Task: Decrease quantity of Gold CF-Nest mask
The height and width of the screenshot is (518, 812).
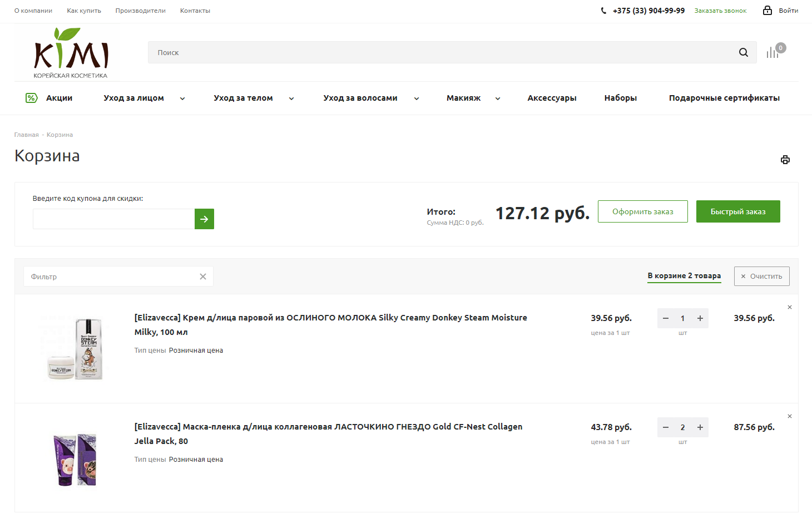Action: tap(666, 427)
